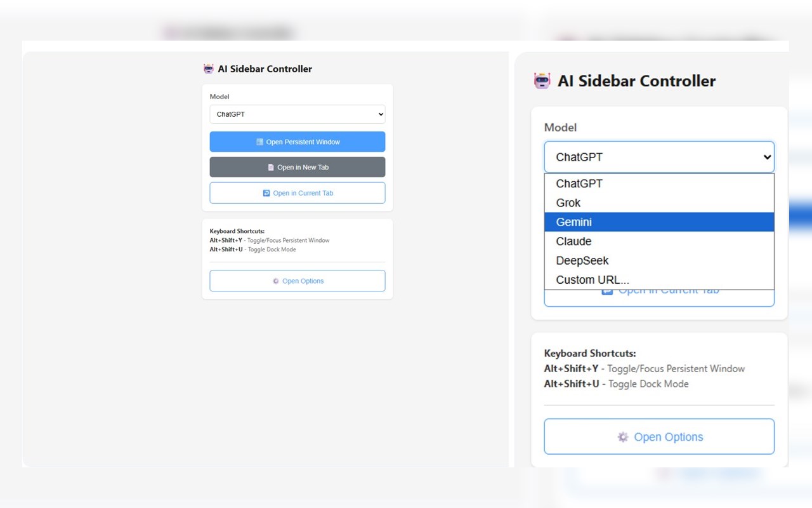Click the document icon on Open in New Tab

[x=271, y=168]
